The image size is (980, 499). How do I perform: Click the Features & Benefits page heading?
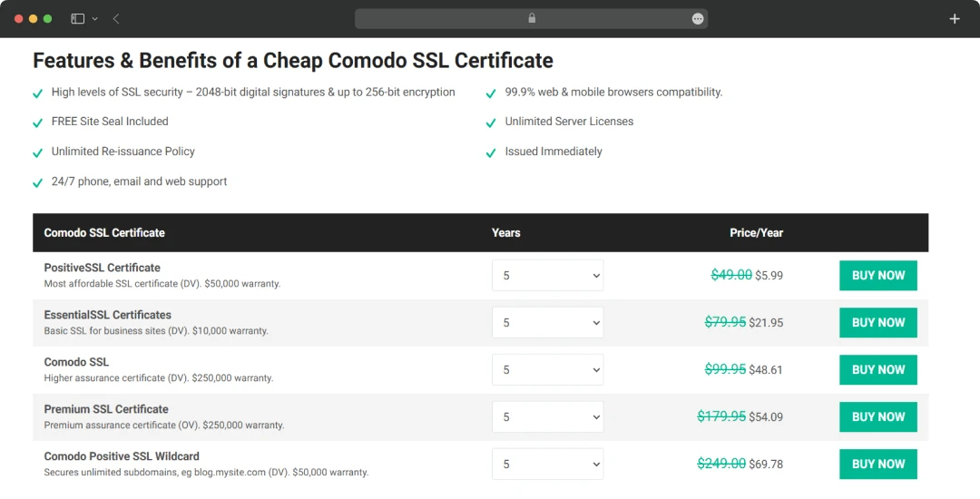pyautogui.click(x=293, y=61)
